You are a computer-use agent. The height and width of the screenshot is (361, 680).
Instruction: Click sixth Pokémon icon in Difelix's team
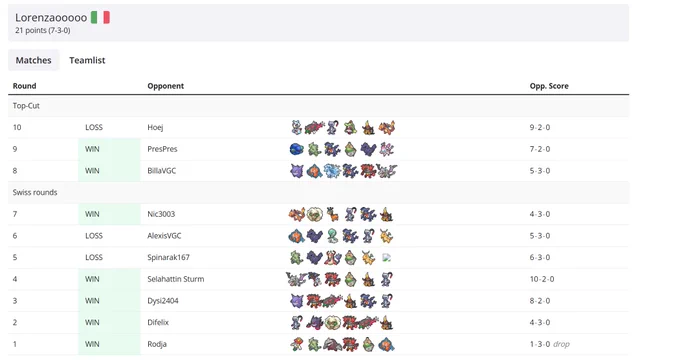tap(386, 322)
